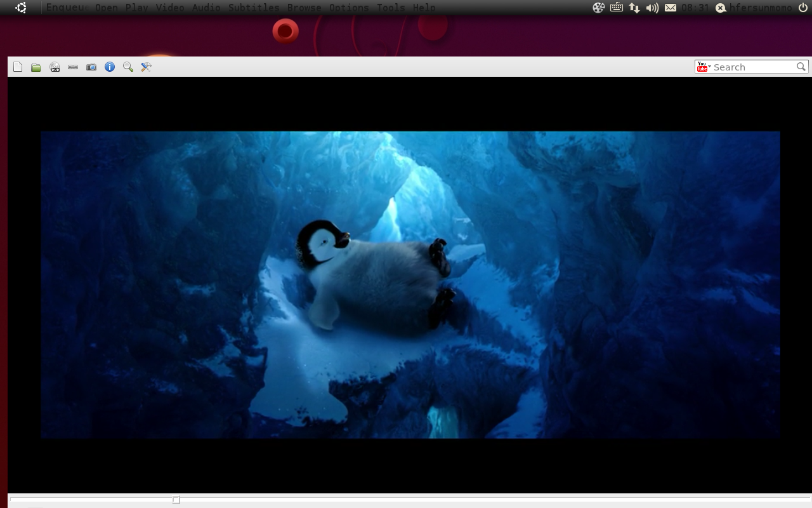Click the magnifying glass toolbar icon
Screen dimensions: 812x508
coord(128,67)
